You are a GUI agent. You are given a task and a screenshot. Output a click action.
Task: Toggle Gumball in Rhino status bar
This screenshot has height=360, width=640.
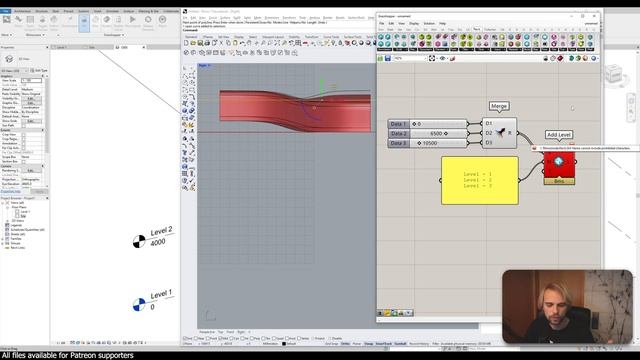(x=400, y=344)
